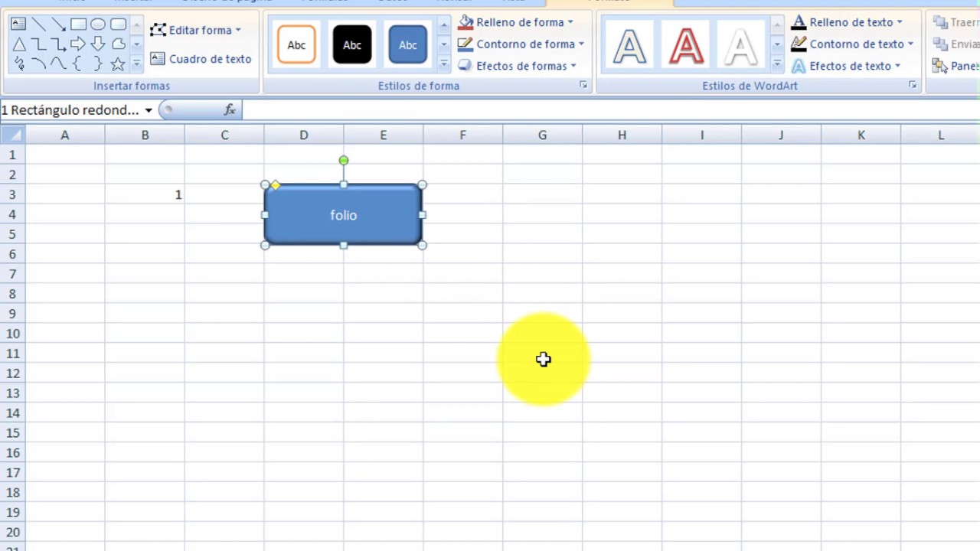Viewport: 980px width, 551px height.
Task: Click the Efectos de texto glowing A icon
Action: (x=799, y=66)
